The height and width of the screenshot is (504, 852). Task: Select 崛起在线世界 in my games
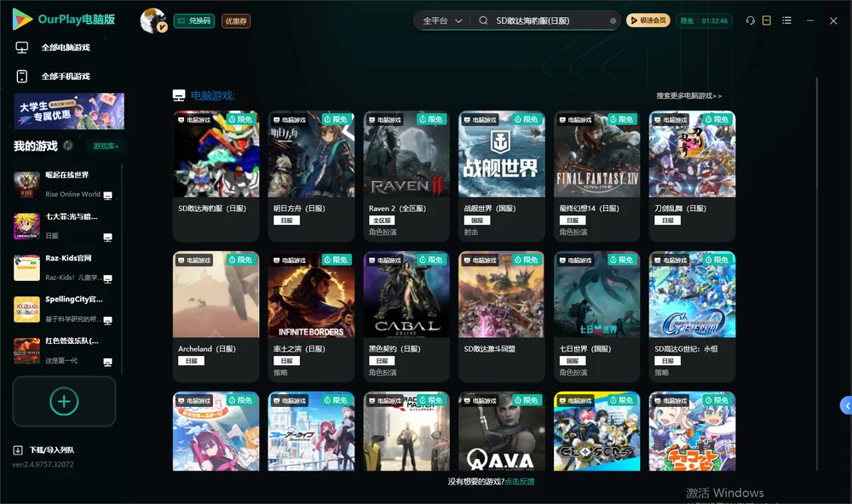pyautogui.click(x=64, y=185)
